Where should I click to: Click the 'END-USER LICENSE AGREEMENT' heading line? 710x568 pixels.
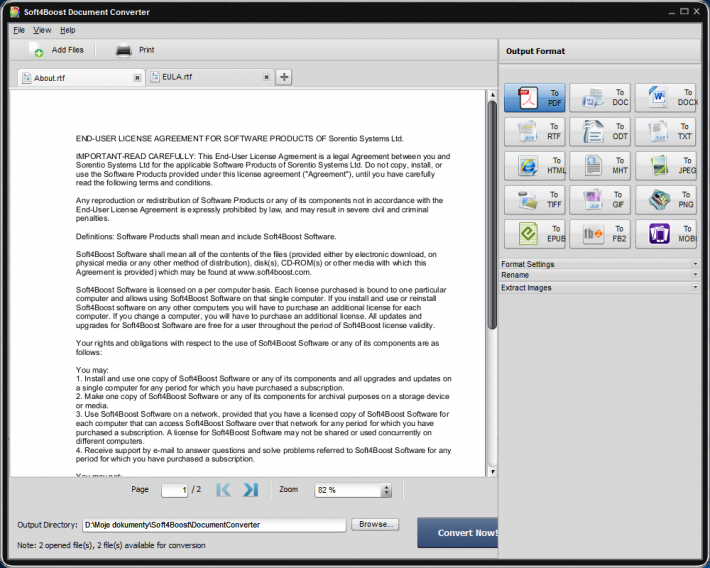[x=240, y=139]
